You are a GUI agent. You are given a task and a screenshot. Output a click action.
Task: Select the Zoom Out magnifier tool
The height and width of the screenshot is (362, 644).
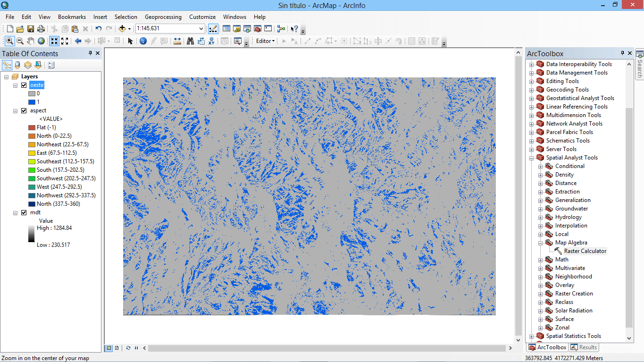20,41
